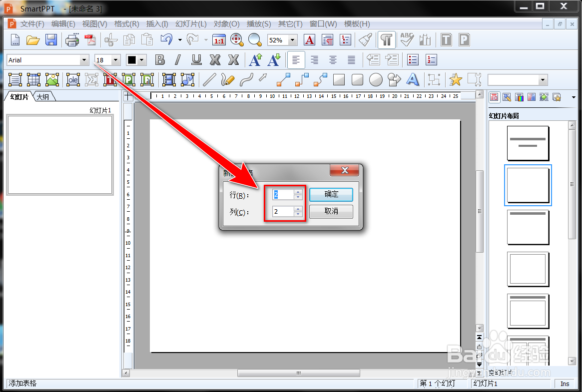The image size is (582, 392).
Task: Click the slide area vertical scrollbar
Action: coord(480,211)
